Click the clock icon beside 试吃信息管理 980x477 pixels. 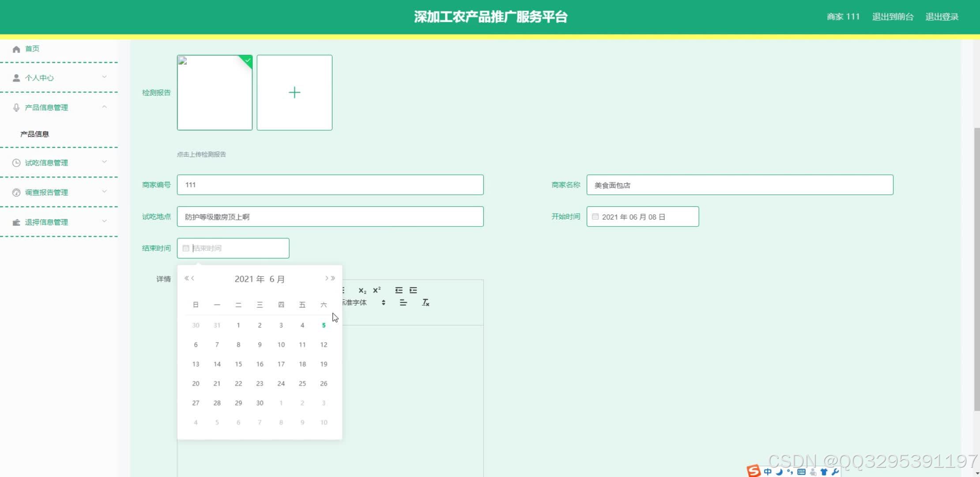[x=16, y=163]
